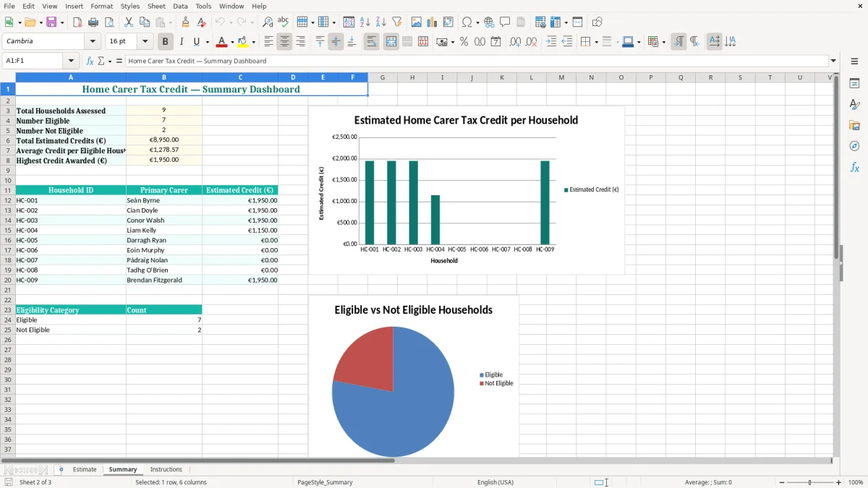Click Add Decimal Place icon
The image size is (868, 488).
coord(515,42)
